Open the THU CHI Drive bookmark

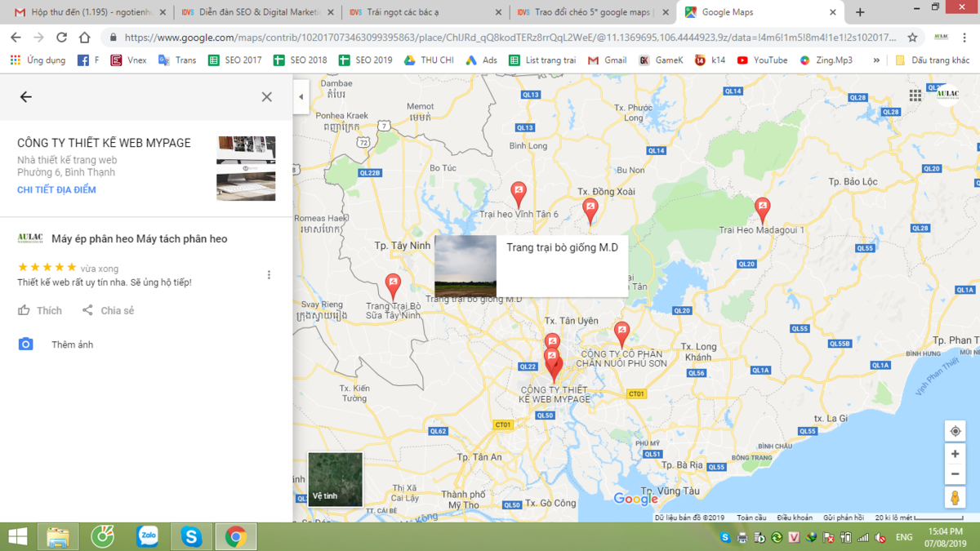click(429, 60)
